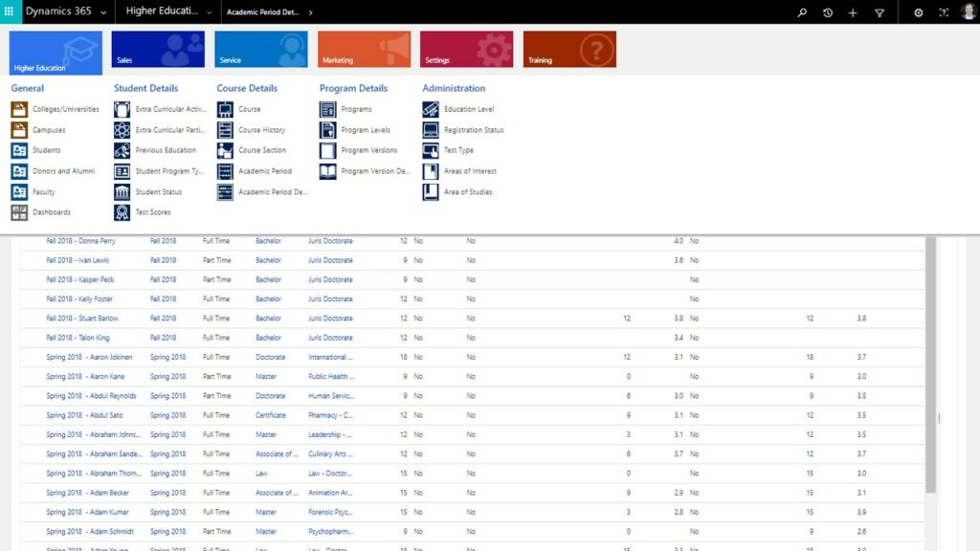Click the Course Section icon

pyautogui.click(x=225, y=150)
